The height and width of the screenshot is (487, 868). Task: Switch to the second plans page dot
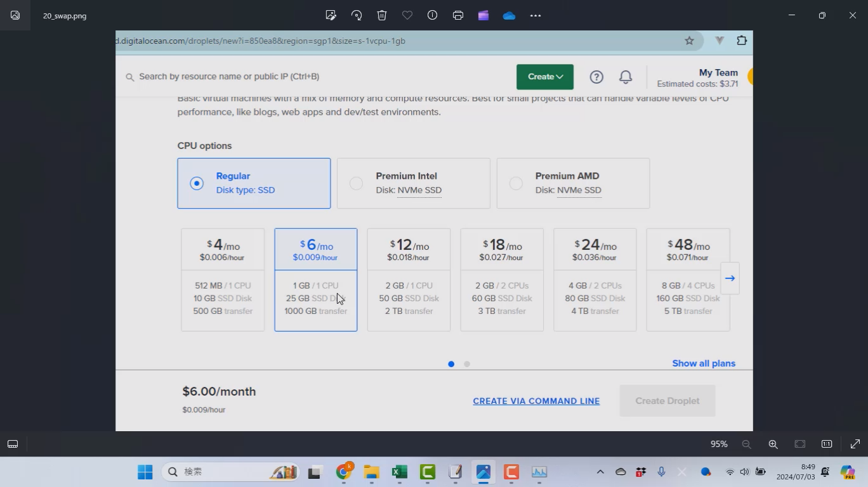click(x=467, y=364)
